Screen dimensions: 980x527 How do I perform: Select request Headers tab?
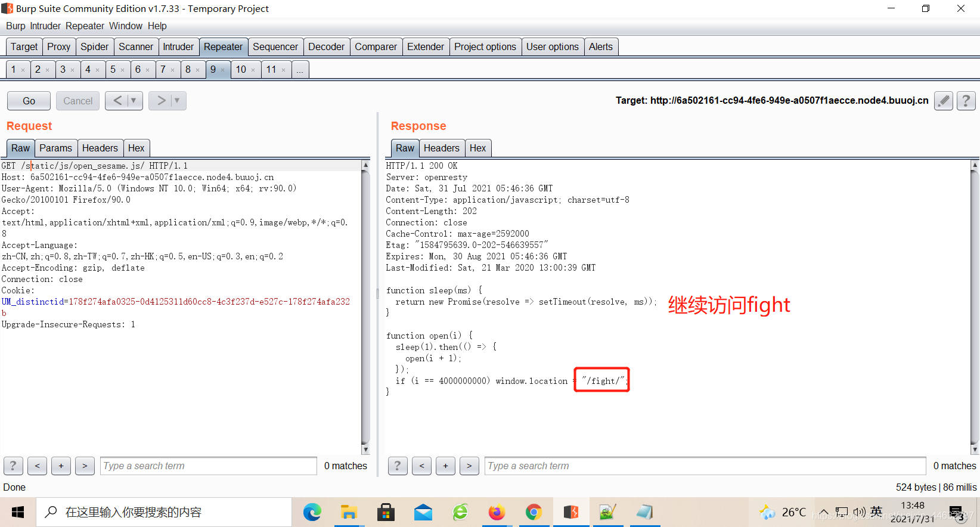[x=100, y=148]
